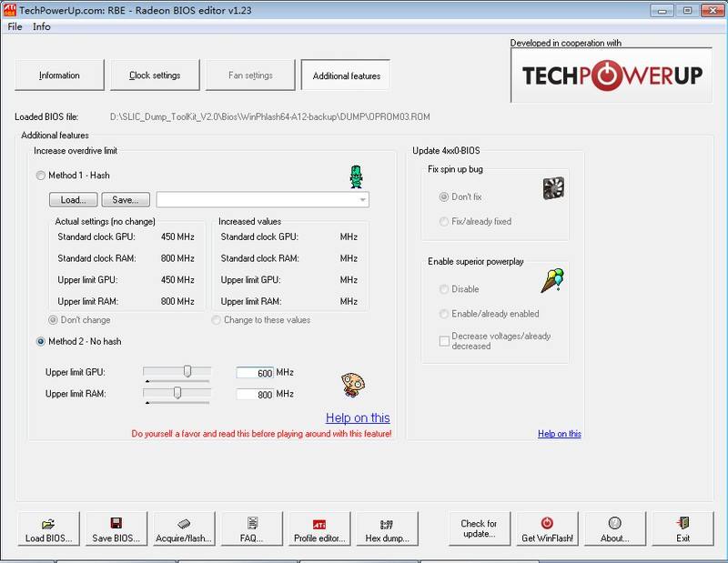Toggle Decrease voltages/already decreased checkbox

[444, 341]
